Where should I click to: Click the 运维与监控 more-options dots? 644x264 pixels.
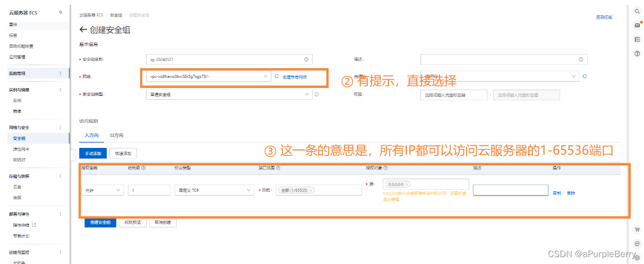pos(60,253)
